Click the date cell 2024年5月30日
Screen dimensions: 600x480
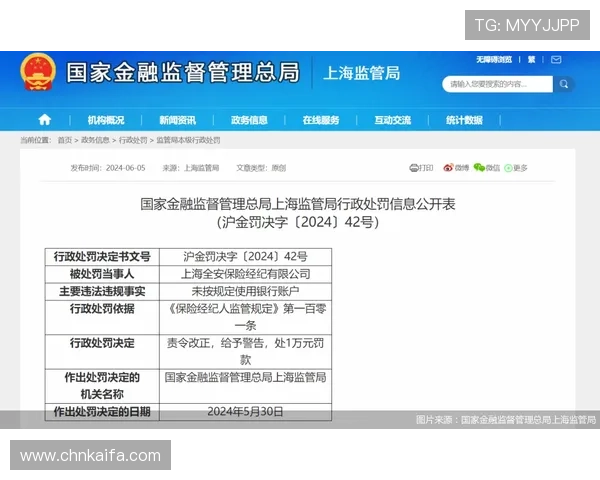point(245,412)
